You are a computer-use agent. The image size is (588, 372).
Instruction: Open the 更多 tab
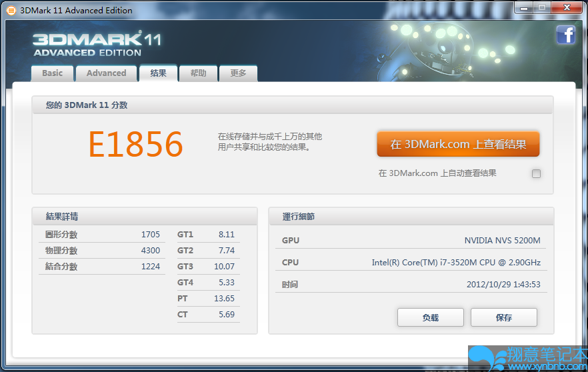tap(238, 73)
